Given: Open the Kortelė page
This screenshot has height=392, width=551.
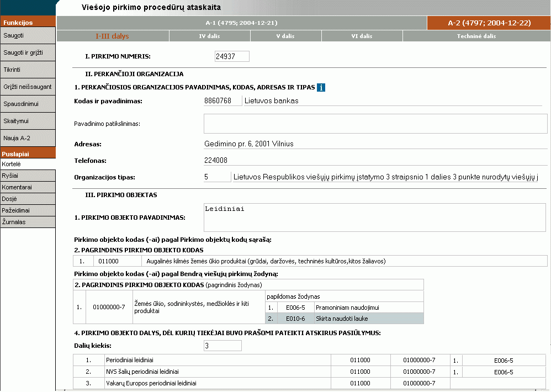Looking at the screenshot, I should [x=28, y=164].
